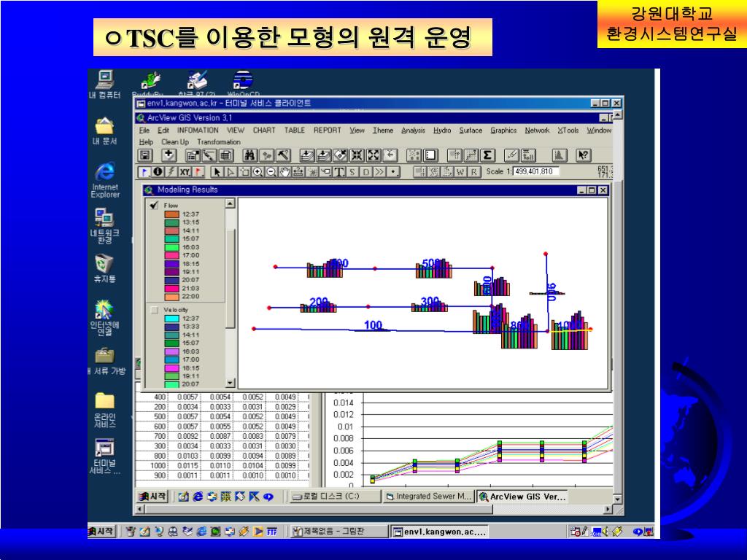The width and height of the screenshot is (747, 560).
Task: Select the Text T tool
Action: [x=339, y=172]
